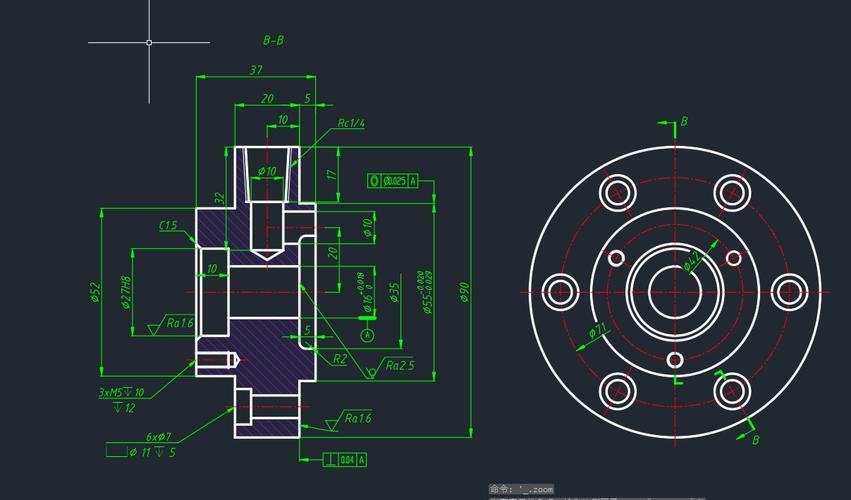This screenshot has width=851, height=500.
Task: Select the Rc1/4 thread callout
Action: pos(351,123)
